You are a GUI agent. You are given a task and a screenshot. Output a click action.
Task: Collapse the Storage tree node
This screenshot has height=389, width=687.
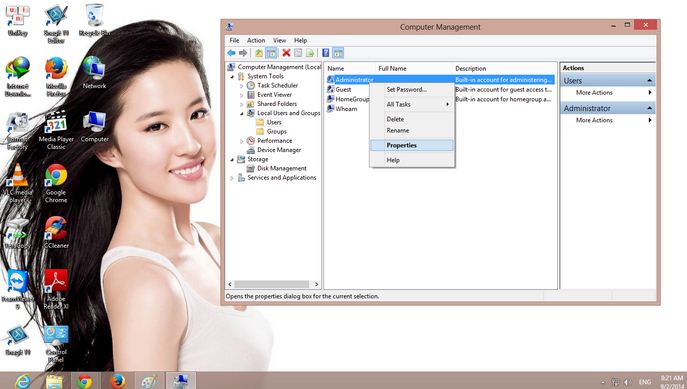click(232, 159)
